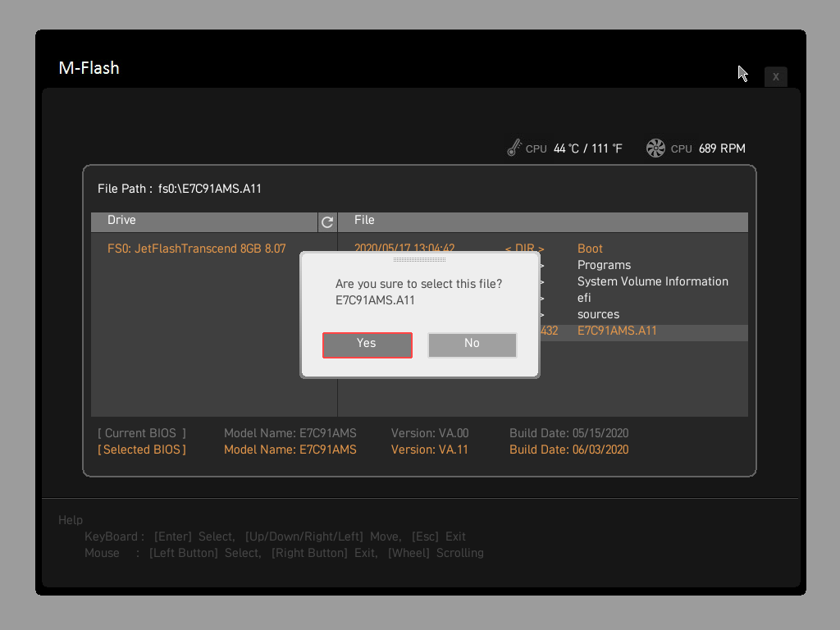
Task: Select FS0: JetFlashTranscend 8GB drive
Action: pos(197,249)
